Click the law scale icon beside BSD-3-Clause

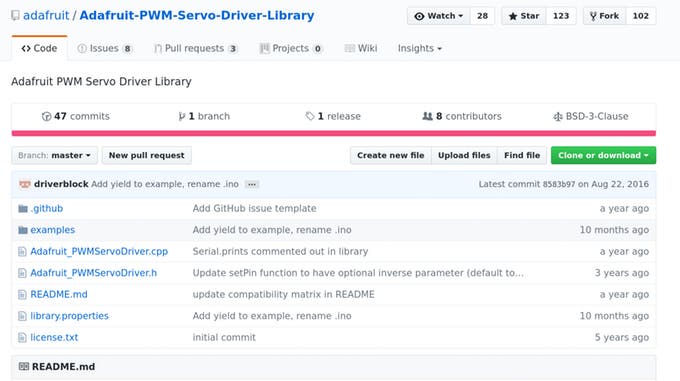[558, 116]
